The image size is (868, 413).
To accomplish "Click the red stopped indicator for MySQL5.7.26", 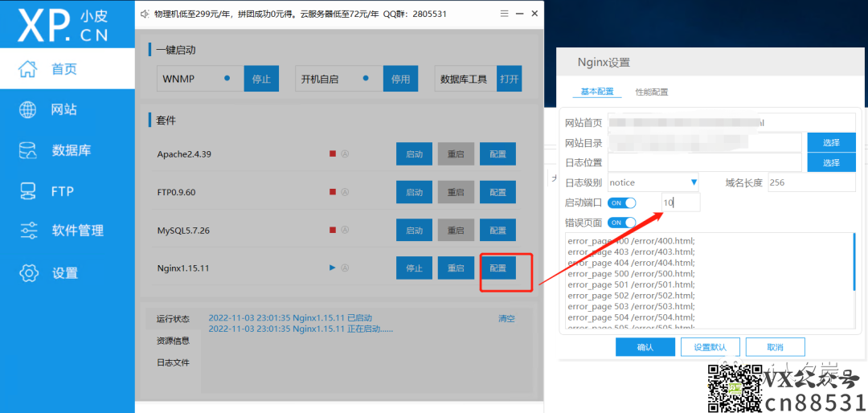I will click(x=333, y=230).
